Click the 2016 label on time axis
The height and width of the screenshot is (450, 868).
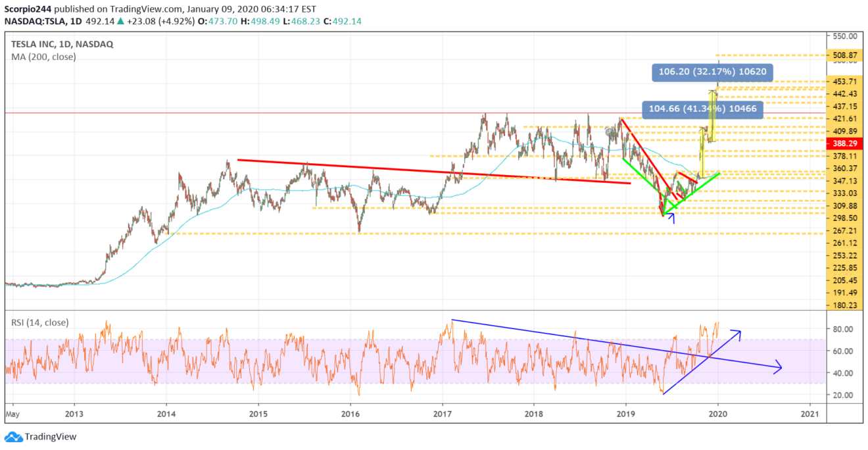click(350, 414)
